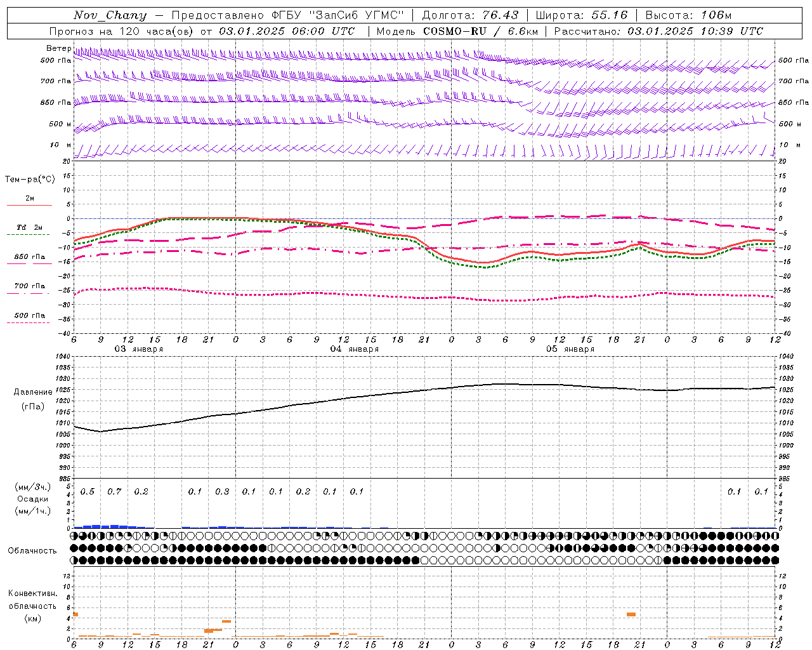Click the '04 января' date label

tap(355, 349)
